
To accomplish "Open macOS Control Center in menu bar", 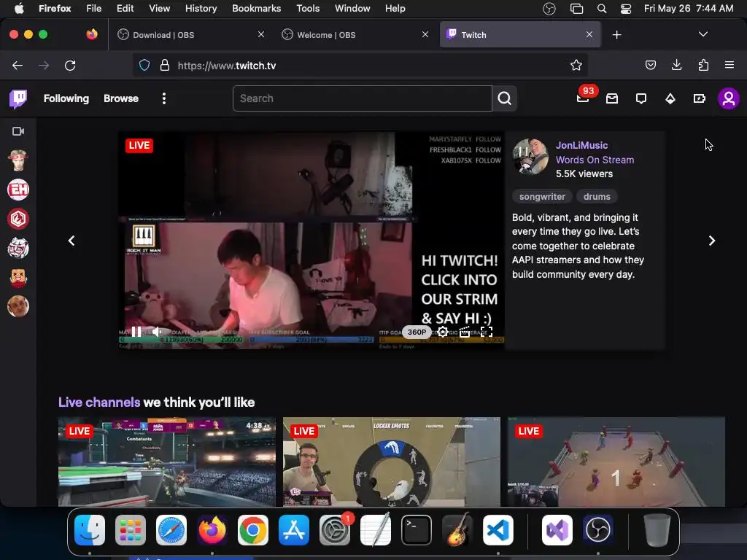I will [x=625, y=9].
